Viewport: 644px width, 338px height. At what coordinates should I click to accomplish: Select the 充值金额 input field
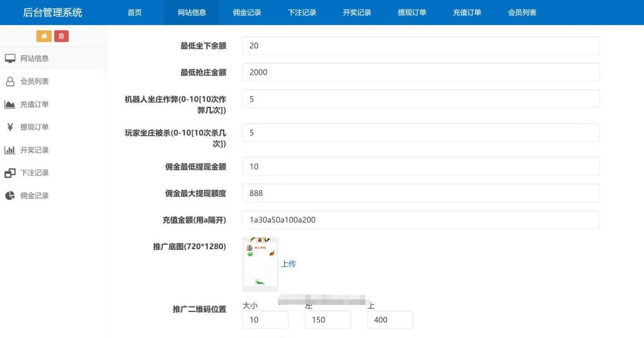420,220
